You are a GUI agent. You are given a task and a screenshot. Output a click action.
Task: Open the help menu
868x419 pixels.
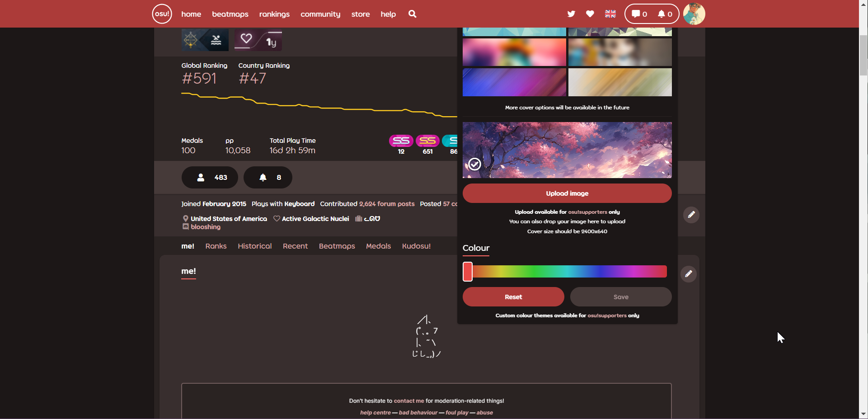click(388, 14)
